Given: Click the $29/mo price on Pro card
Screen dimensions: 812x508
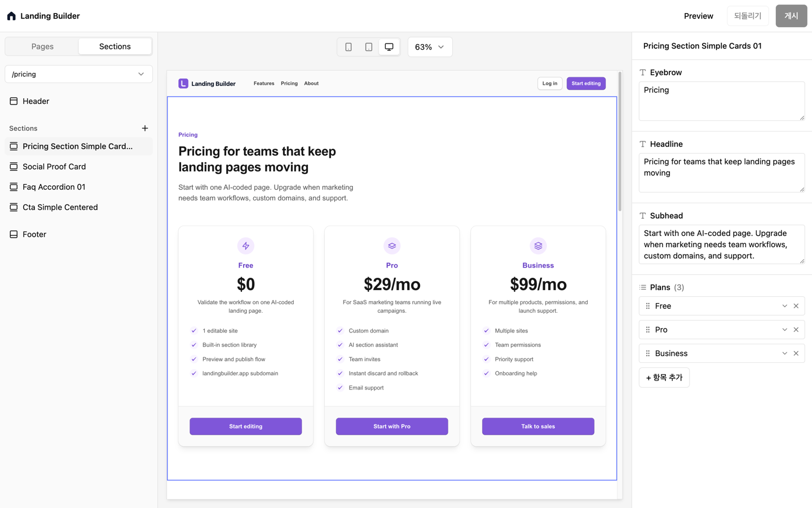Looking at the screenshot, I should 392,284.
